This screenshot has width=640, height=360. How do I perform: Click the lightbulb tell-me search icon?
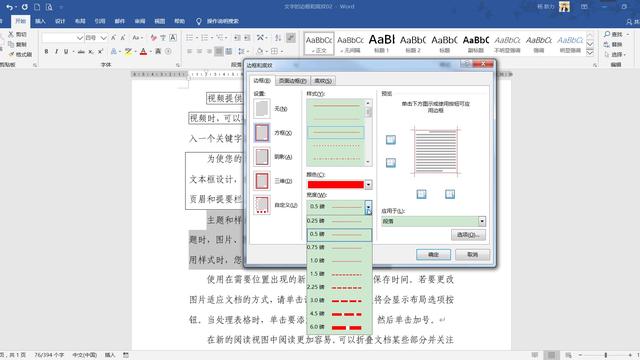pyautogui.click(x=198, y=21)
